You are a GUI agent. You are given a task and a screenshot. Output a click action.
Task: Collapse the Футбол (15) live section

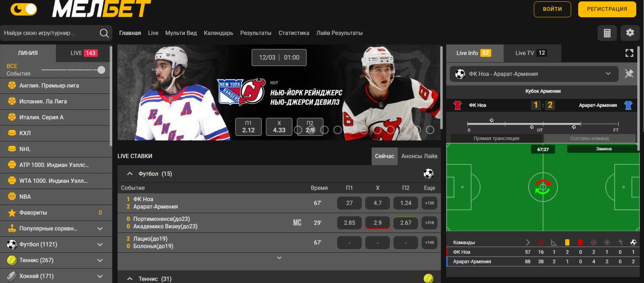pos(130,174)
